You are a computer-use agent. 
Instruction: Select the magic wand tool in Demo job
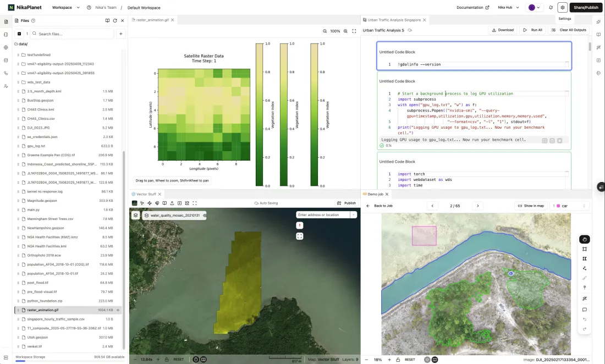[585, 299]
